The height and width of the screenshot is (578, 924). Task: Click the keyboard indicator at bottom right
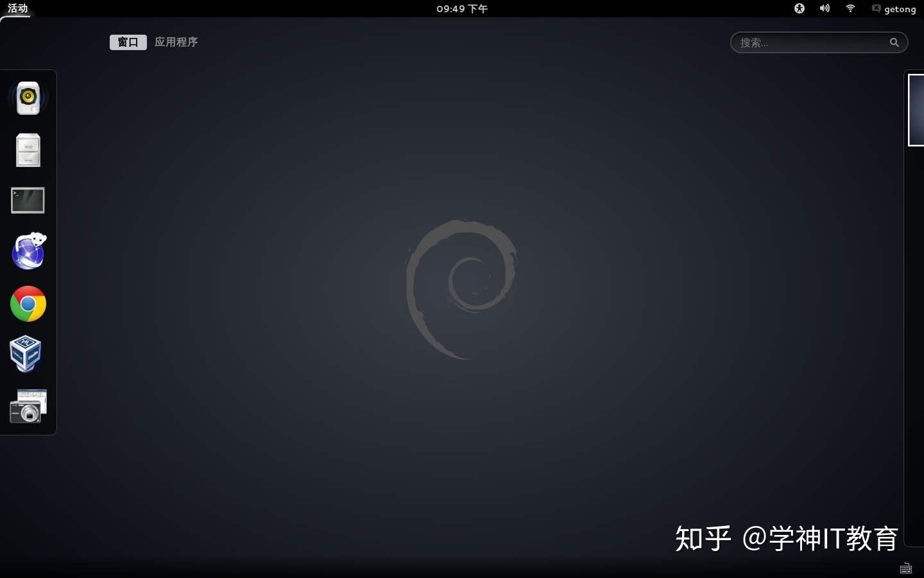906,568
